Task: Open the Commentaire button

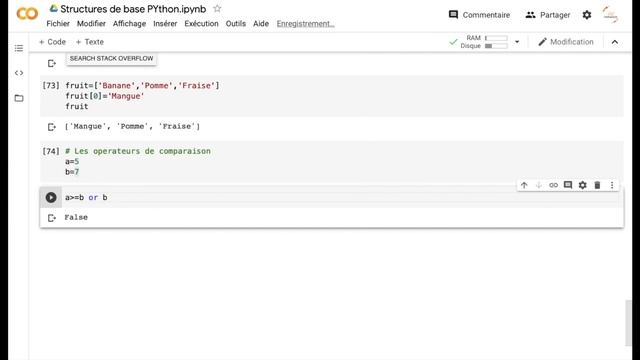Action: coord(479,15)
